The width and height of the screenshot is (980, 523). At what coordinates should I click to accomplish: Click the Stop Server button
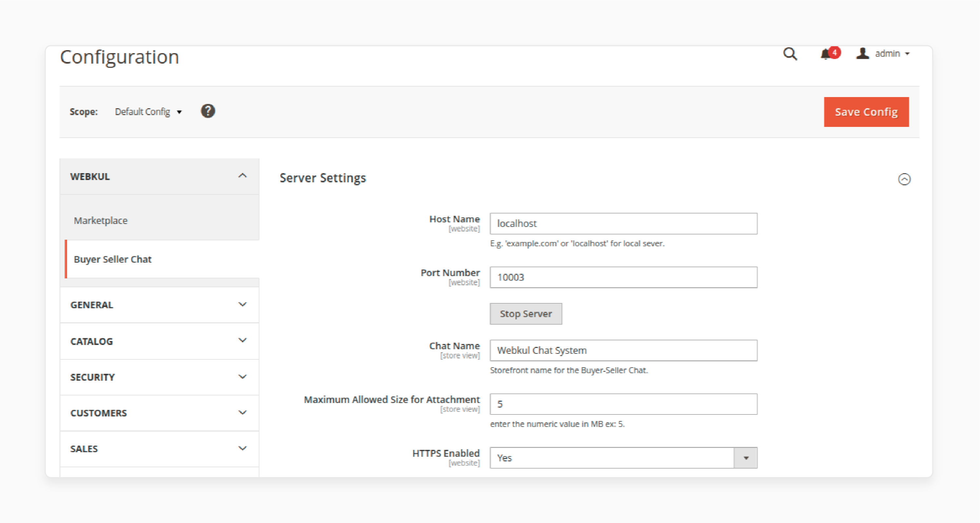[526, 314]
